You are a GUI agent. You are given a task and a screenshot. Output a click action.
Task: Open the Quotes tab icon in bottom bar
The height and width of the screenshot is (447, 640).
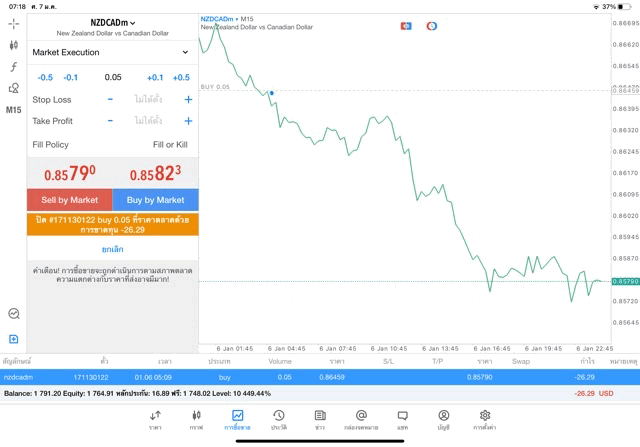155,418
